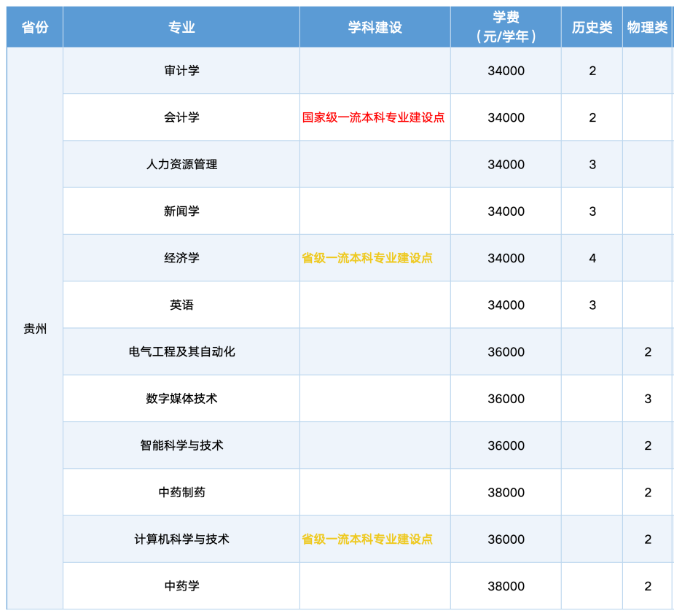Click the 物理类 quota 3 for 数字媒体技术
This screenshot has width=674, height=616.
(x=648, y=399)
